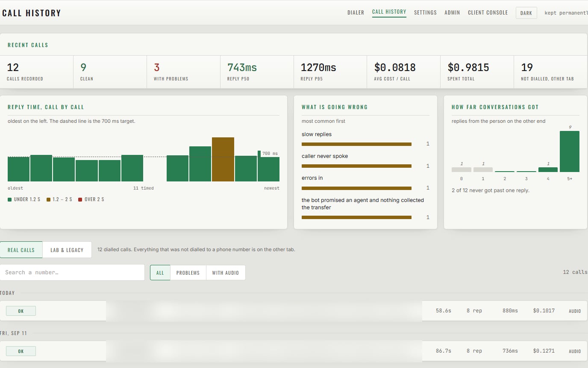Click the Audio link on the 58.6s call
Screen dimensions: 588x368
coord(575,311)
